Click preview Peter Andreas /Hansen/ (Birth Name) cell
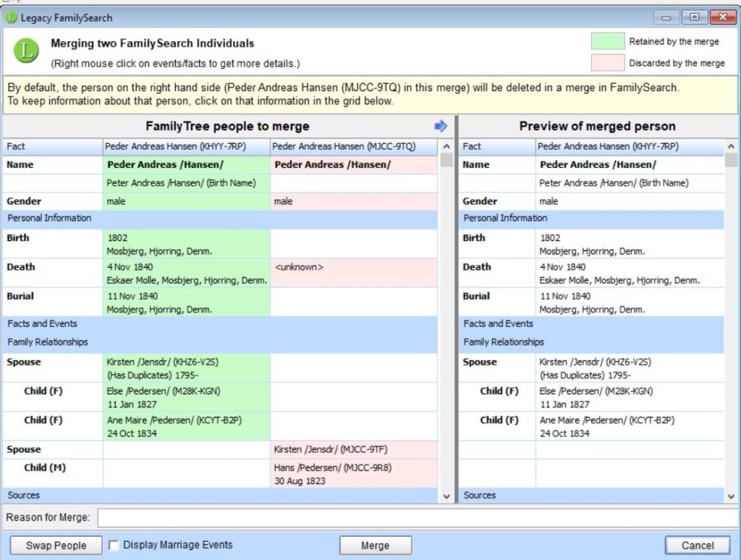The height and width of the screenshot is (560, 741). [630, 183]
